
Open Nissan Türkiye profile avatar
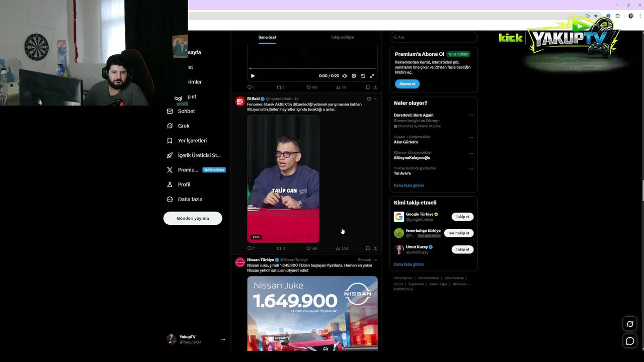pos(240,262)
